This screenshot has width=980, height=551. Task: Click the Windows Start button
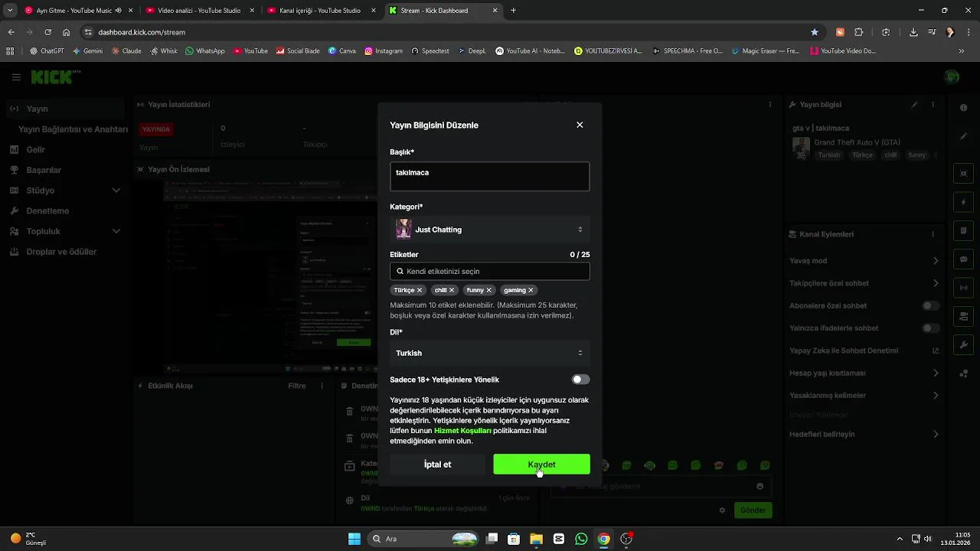pos(354,539)
